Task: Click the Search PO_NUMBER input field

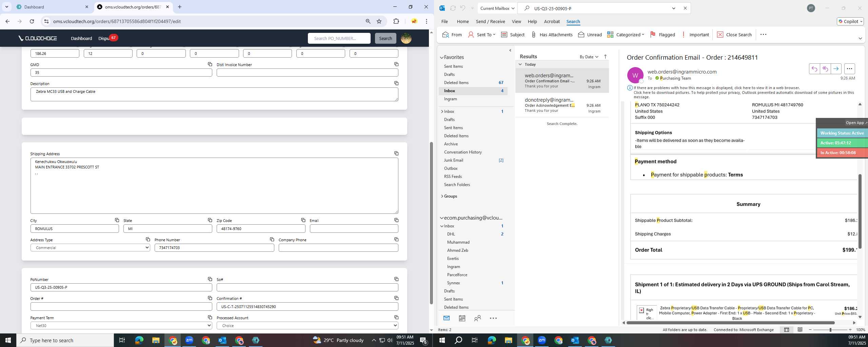Action: [339, 38]
